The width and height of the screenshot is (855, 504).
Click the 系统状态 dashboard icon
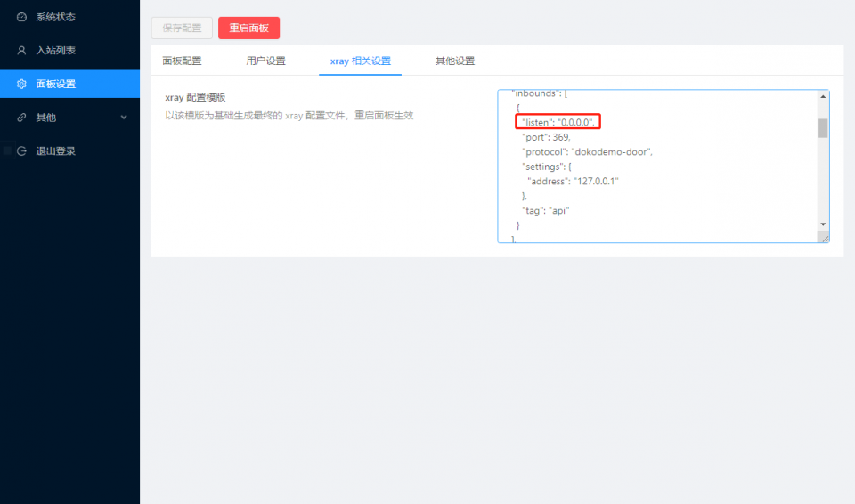[21, 17]
